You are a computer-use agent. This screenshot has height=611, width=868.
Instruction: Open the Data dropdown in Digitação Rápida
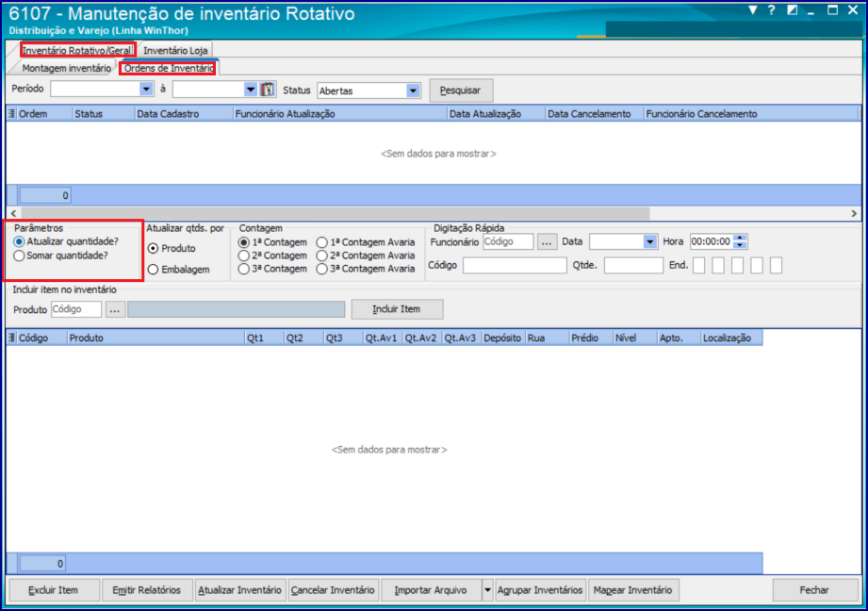click(x=649, y=242)
